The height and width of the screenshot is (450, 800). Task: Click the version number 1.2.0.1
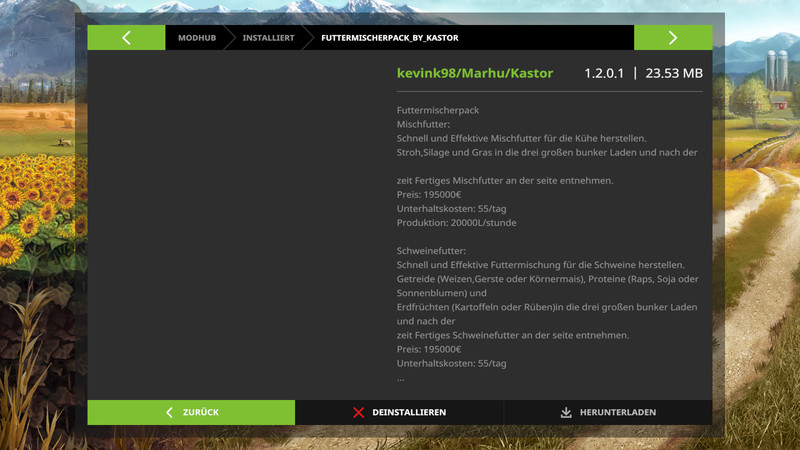[604, 74]
